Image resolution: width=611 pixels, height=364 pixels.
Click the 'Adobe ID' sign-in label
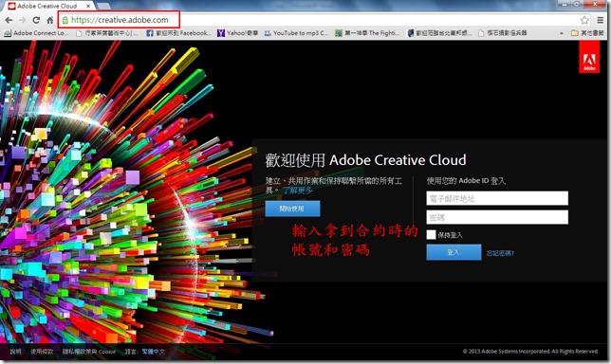pos(466,181)
